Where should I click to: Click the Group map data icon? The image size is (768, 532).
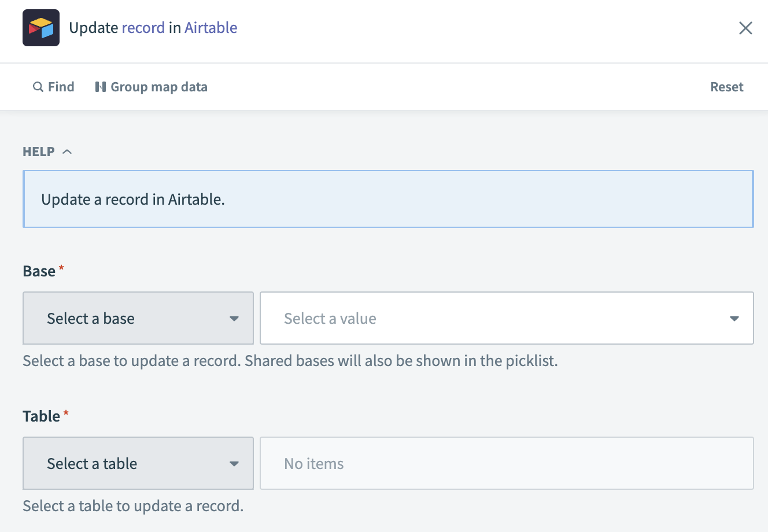point(99,86)
